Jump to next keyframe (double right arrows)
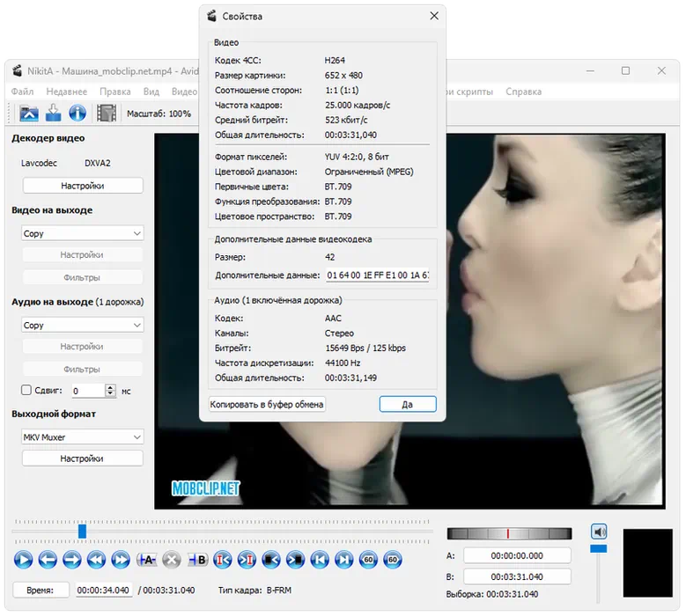 [x=121, y=560]
